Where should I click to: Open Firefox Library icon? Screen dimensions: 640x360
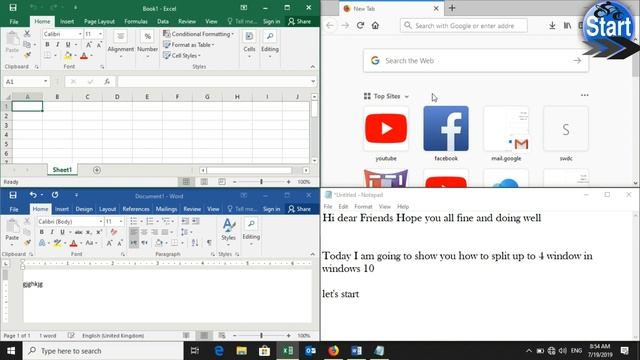pos(567,25)
